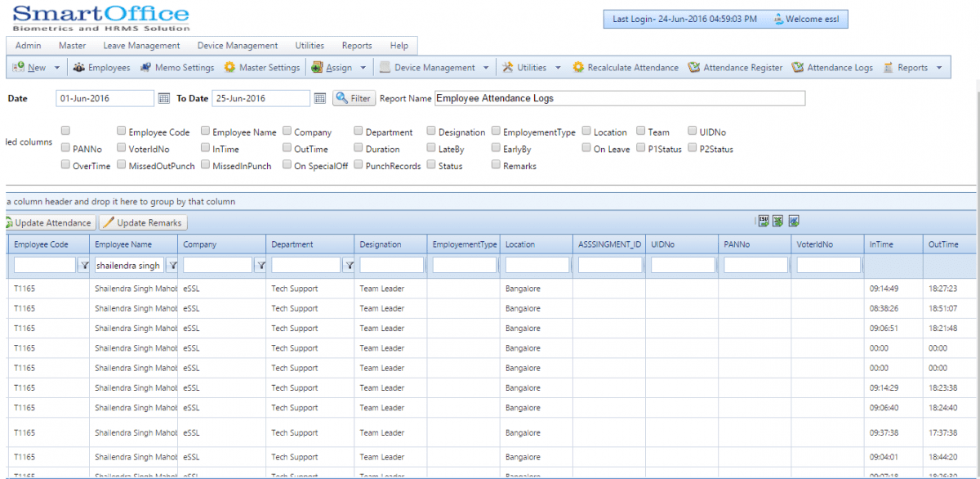Viewport: 980px width, 479px height.
Task: Click the Report Name input field
Action: click(x=620, y=98)
